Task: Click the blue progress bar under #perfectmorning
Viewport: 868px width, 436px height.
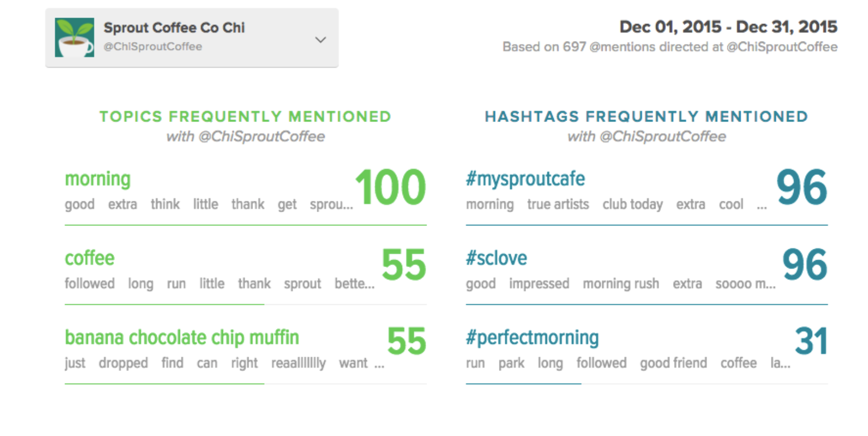Action: 523,384
